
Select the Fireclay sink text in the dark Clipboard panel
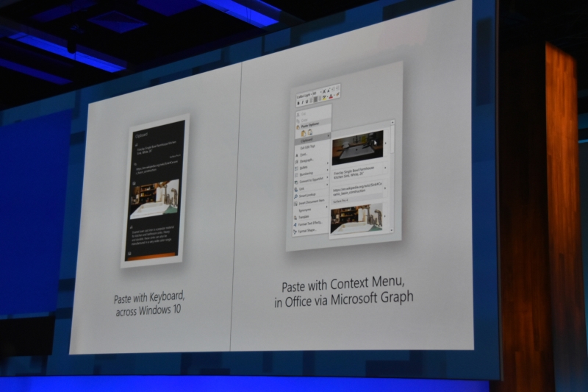coord(155,146)
